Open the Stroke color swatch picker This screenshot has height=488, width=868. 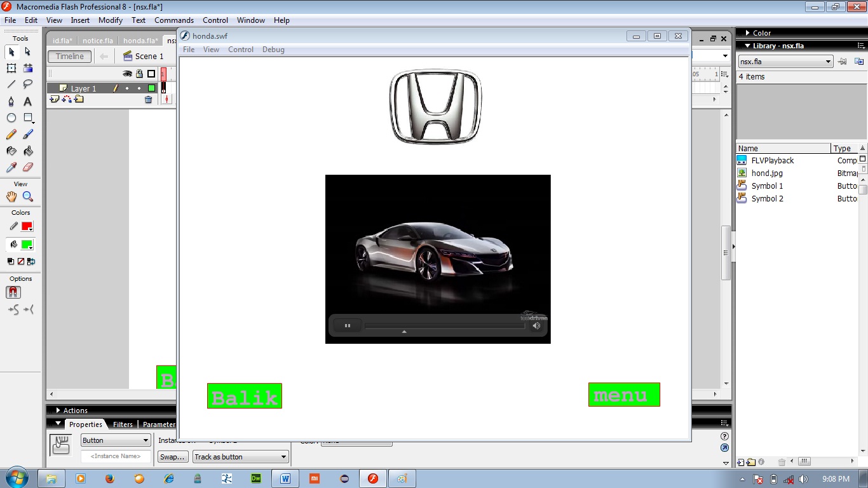tap(27, 226)
